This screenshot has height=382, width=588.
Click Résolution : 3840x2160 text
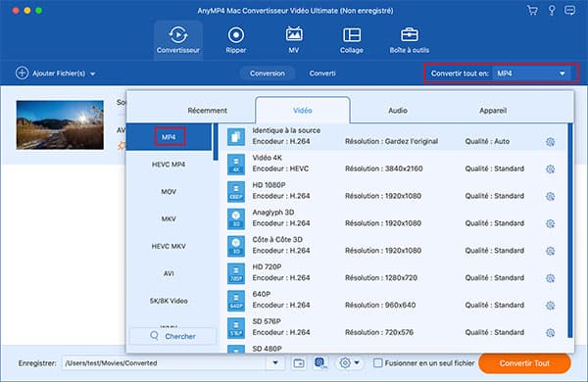point(383,168)
